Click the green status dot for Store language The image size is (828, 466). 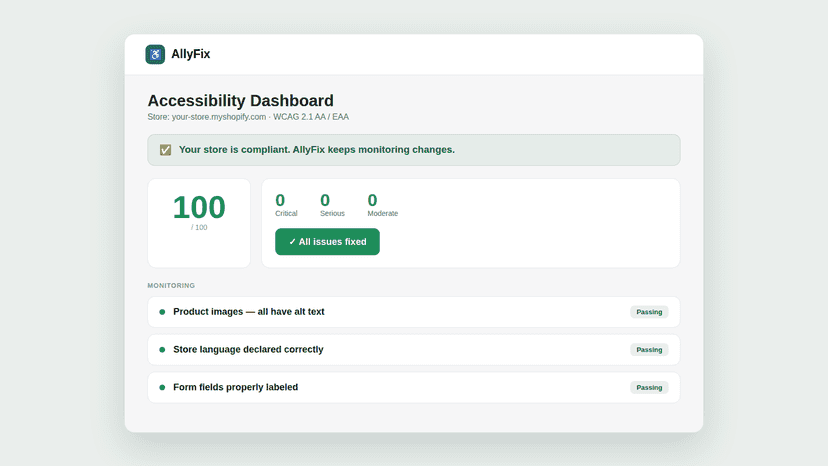162,350
